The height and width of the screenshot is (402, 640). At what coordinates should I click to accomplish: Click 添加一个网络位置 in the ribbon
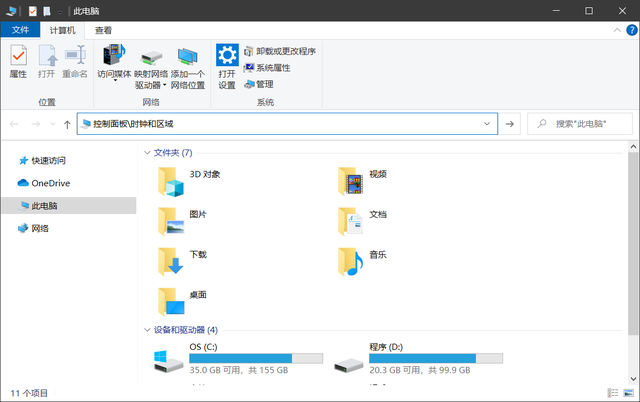188,62
